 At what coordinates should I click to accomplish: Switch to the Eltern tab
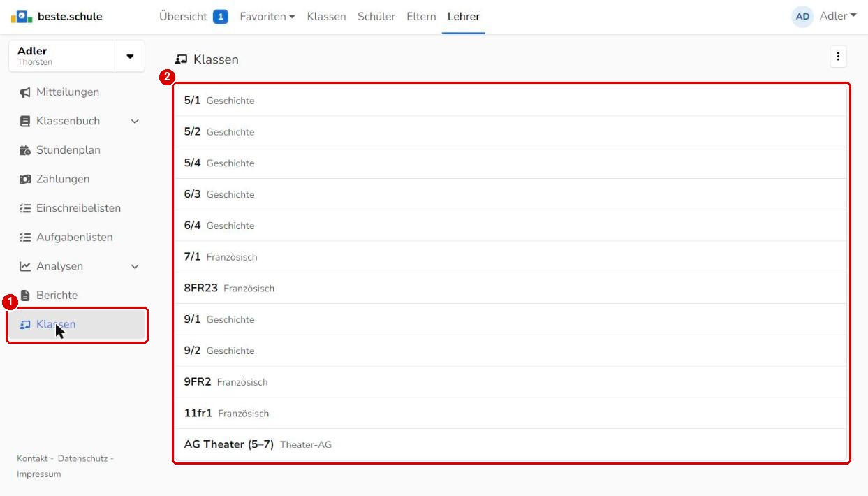tap(421, 17)
